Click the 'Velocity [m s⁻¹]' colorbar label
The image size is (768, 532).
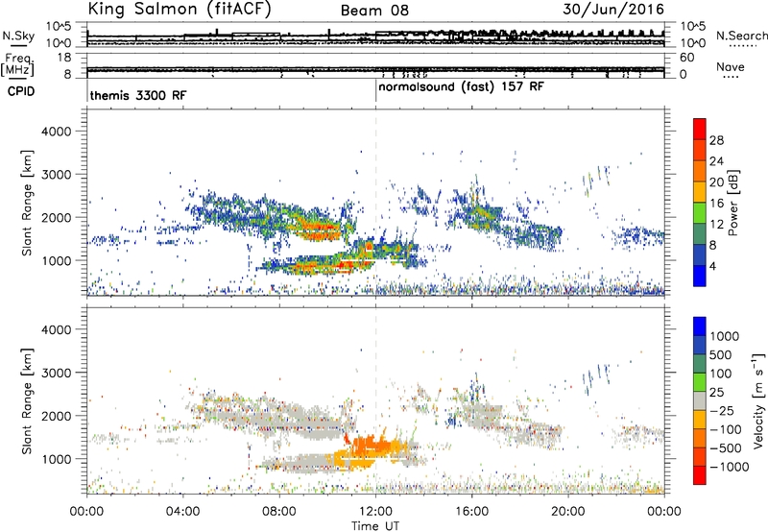point(758,400)
